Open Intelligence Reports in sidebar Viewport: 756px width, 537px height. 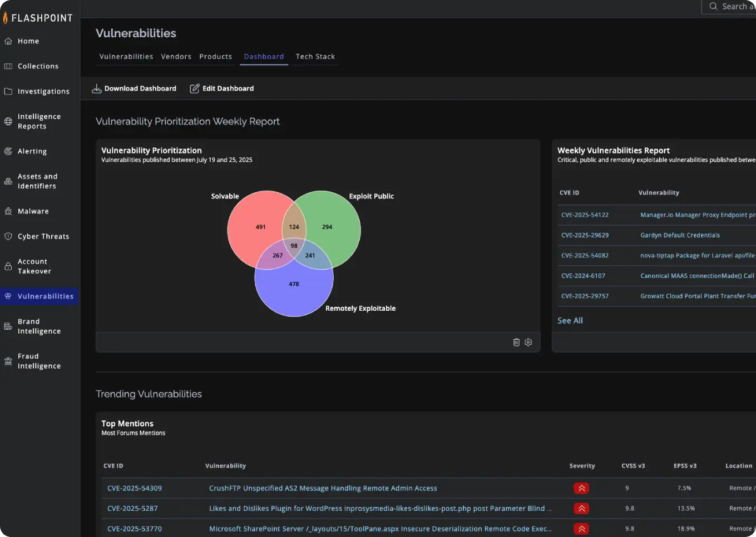tap(39, 121)
